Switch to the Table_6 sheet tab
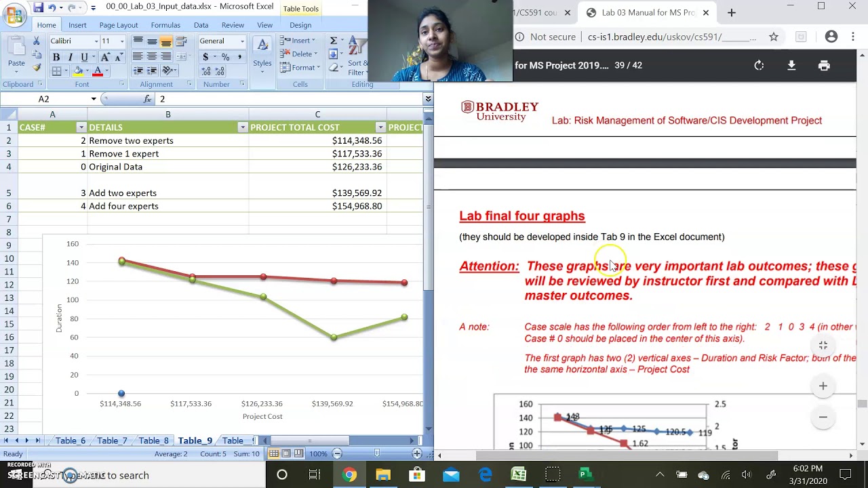868x488 pixels. click(71, 441)
